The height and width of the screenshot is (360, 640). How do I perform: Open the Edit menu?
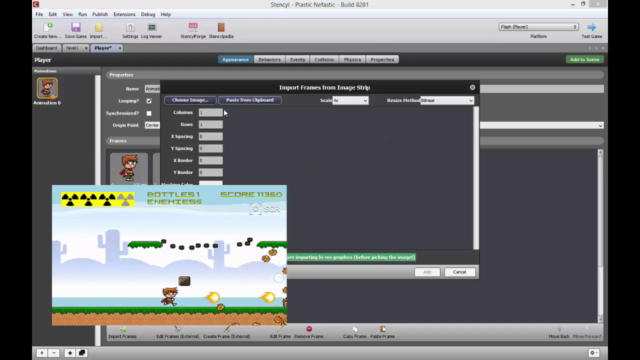(x=53, y=14)
